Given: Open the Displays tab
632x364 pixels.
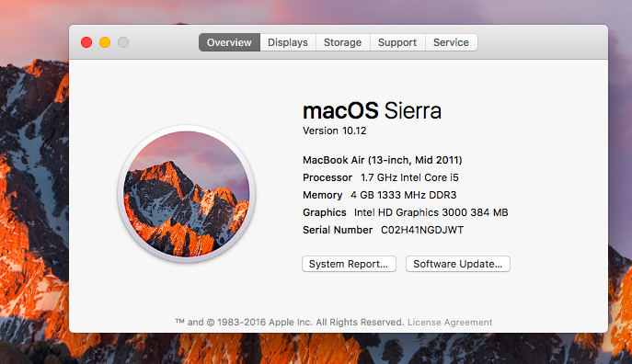Looking at the screenshot, I should [x=288, y=42].
